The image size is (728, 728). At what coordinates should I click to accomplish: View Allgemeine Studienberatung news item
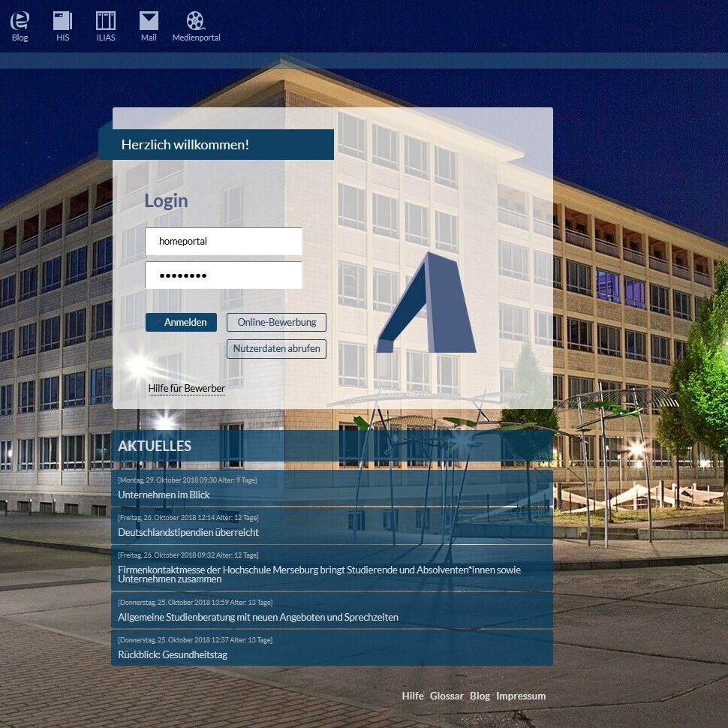coord(258,618)
